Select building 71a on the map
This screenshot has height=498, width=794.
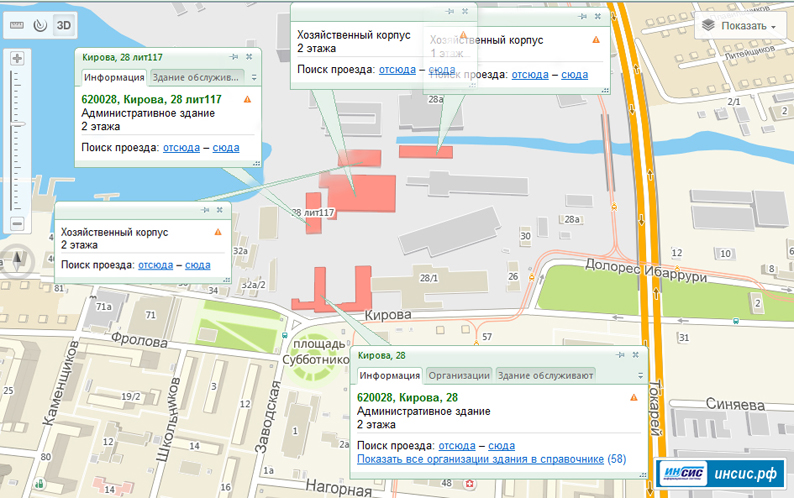click(x=104, y=307)
